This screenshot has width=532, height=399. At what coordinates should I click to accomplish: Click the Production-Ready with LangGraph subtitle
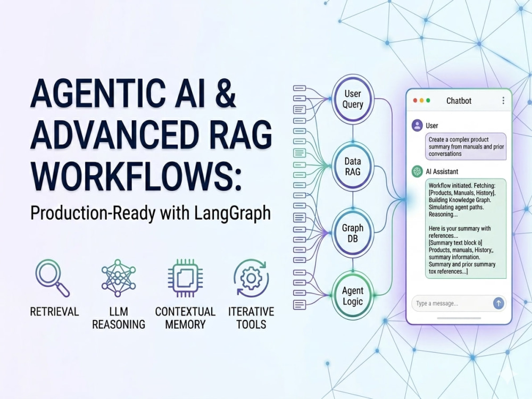(151, 213)
